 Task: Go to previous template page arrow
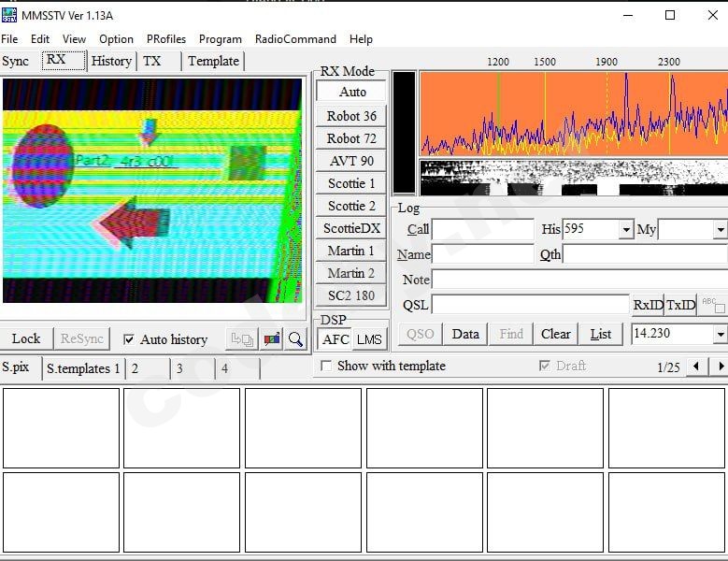696,367
